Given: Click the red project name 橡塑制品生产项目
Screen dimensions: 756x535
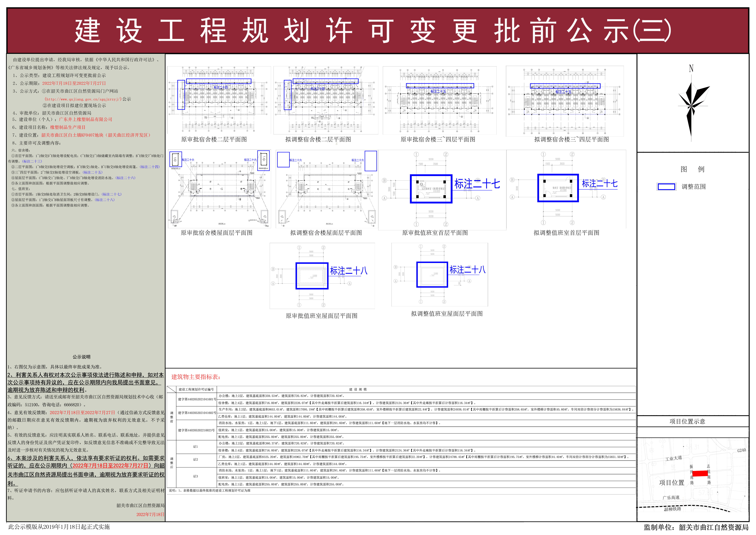Looking at the screenshot, I should pos(68,128).
